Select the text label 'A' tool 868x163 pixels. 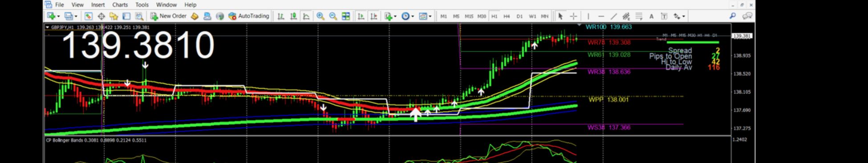(651, 16)
